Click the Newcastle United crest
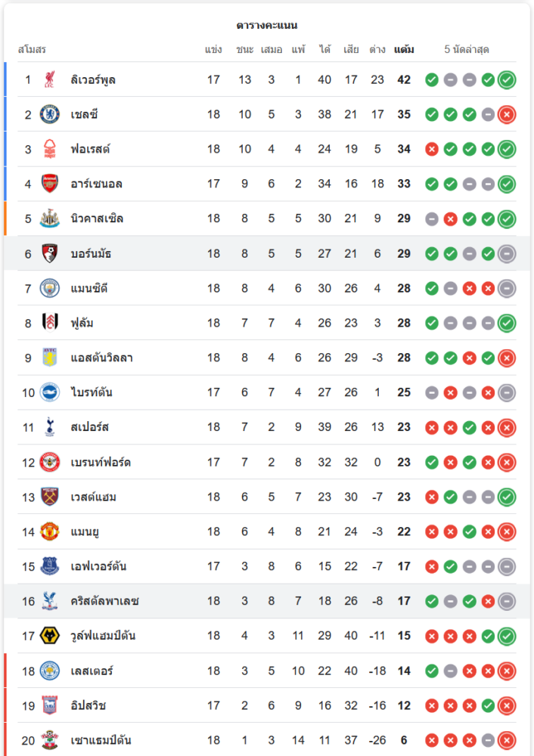The height and width of the screenshot is (756, 534). click(x=50, y=218)
